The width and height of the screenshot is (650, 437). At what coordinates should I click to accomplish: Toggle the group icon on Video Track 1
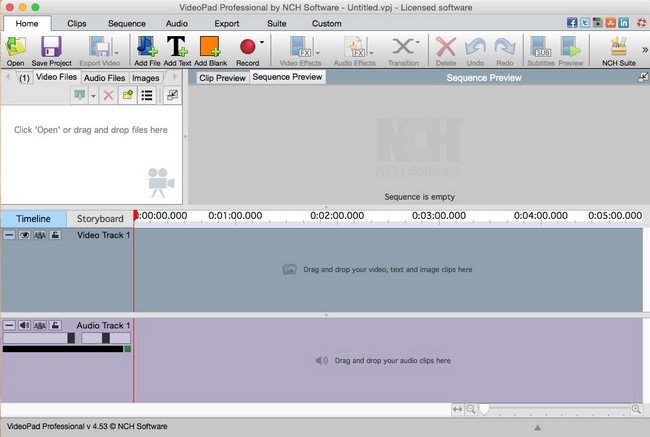[40, 235]
